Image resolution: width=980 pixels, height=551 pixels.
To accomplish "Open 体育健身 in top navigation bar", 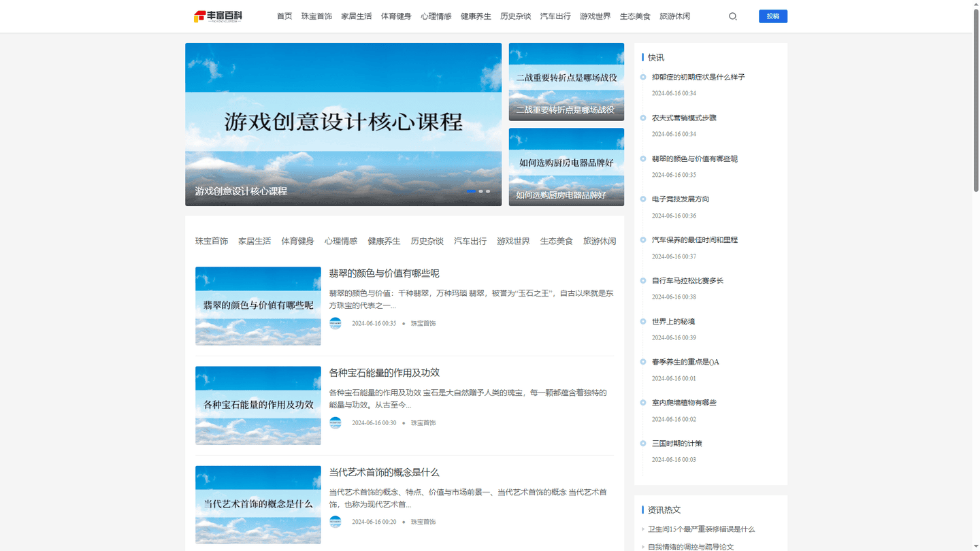I will point(396,16).
